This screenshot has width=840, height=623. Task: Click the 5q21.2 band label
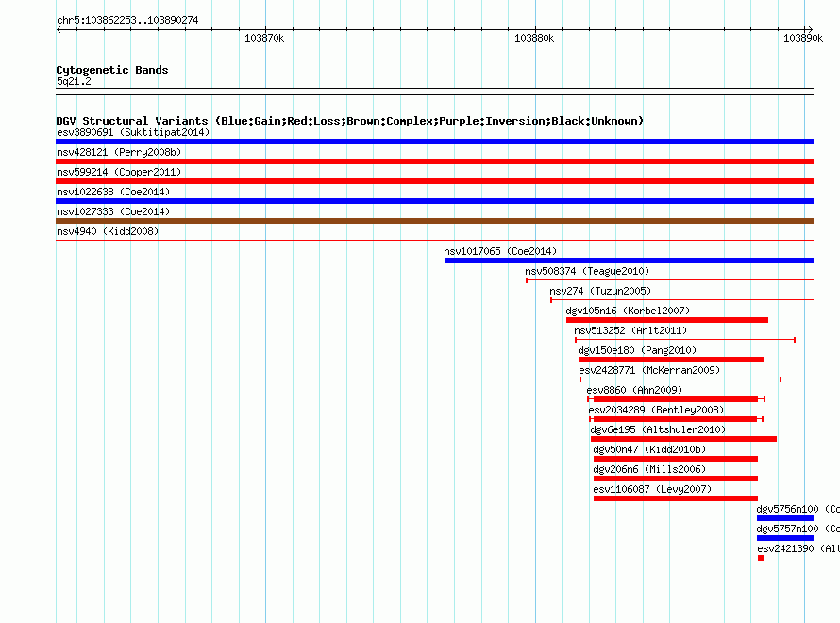pyautogui.click(x=74, y=81)
